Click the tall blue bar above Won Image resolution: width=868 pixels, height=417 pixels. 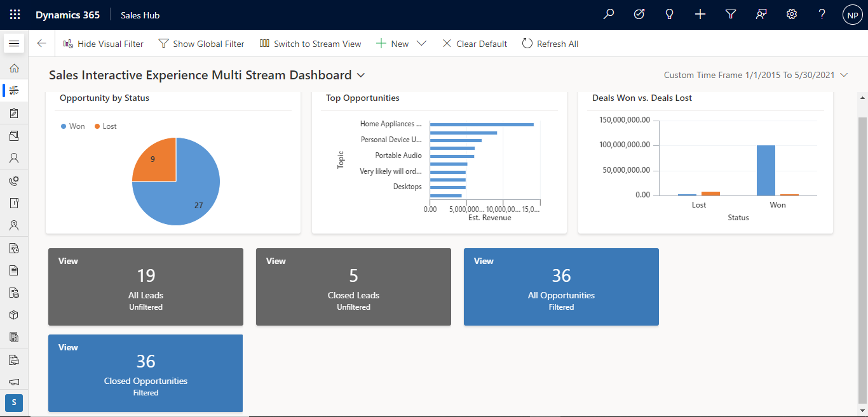click(x=766, y=170)
